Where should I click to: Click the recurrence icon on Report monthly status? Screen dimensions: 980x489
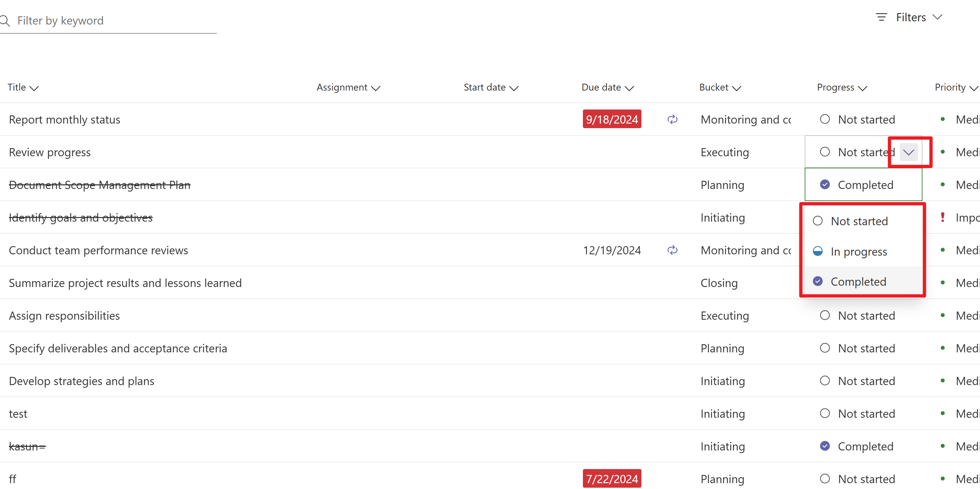672,119
